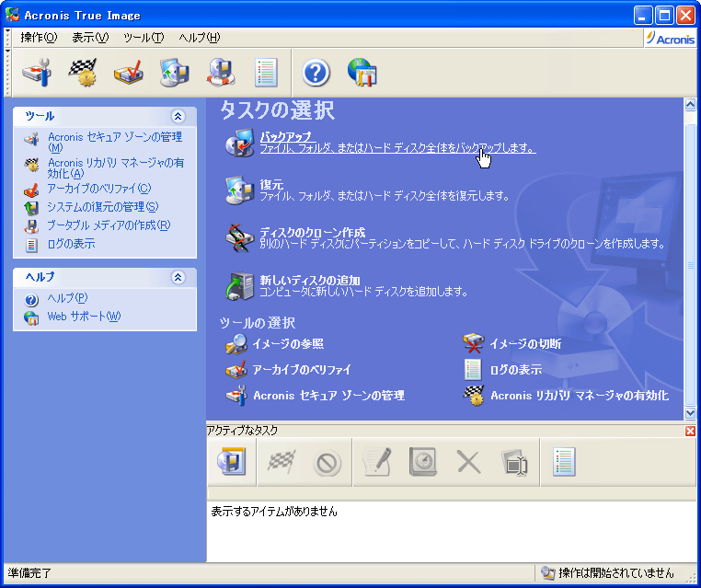The image size is (701, 588).
Task: Close the アクティブなタスク panel
Action: tap(690, 431)
